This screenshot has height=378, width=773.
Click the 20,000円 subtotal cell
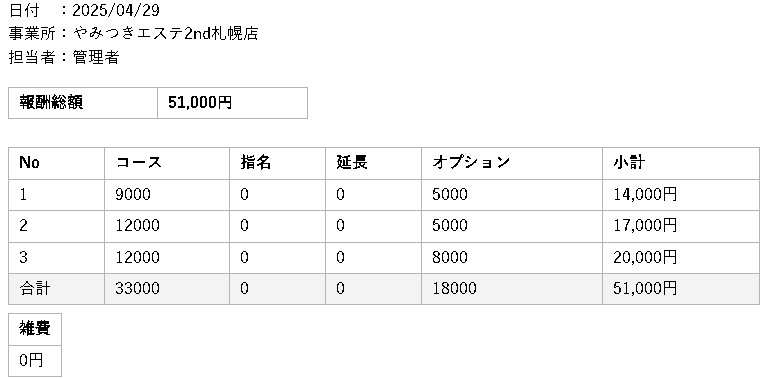point(681,258)
